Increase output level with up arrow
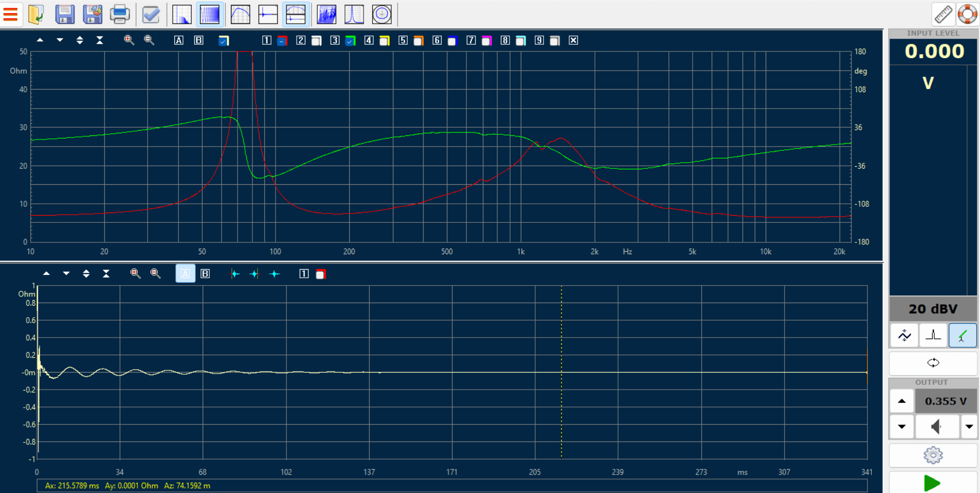The width and height of the screenshot is (980, 493). tap(902, 401)
